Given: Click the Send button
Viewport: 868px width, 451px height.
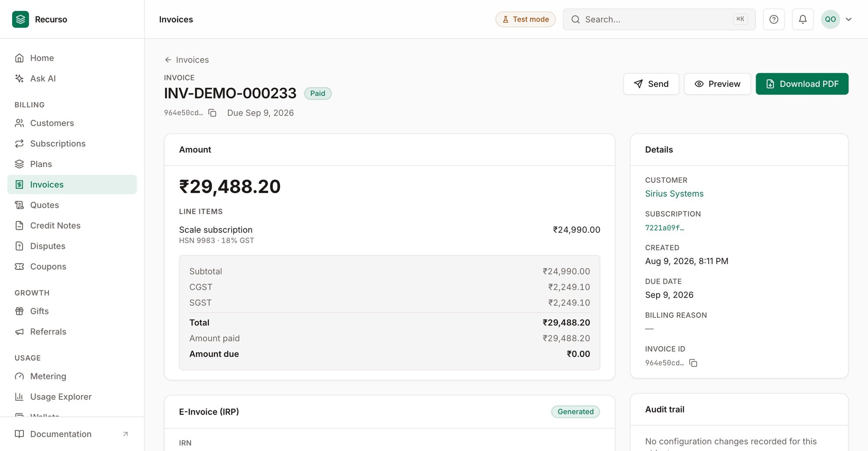Looking at the screenshot, I should coord(651,84).
